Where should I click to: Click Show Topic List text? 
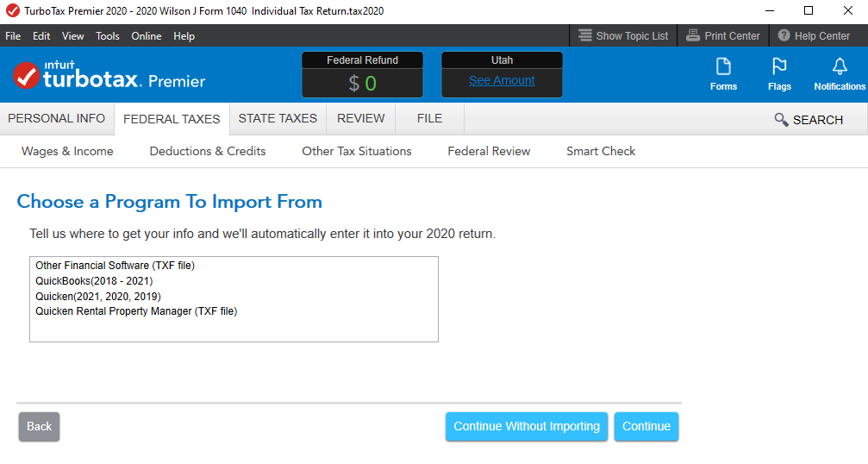632,36
